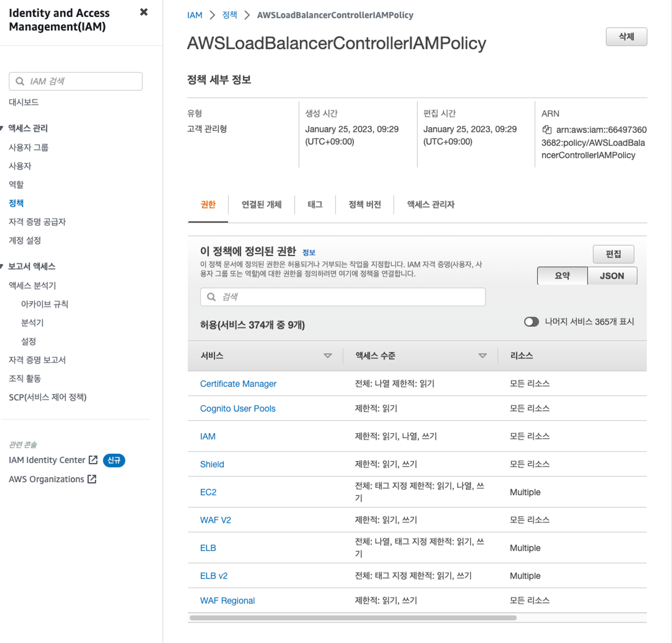The height and width of the screenshot is (643, 672).
Task: Open IAM Identity Center external link icon
Action: pos(93,459)
